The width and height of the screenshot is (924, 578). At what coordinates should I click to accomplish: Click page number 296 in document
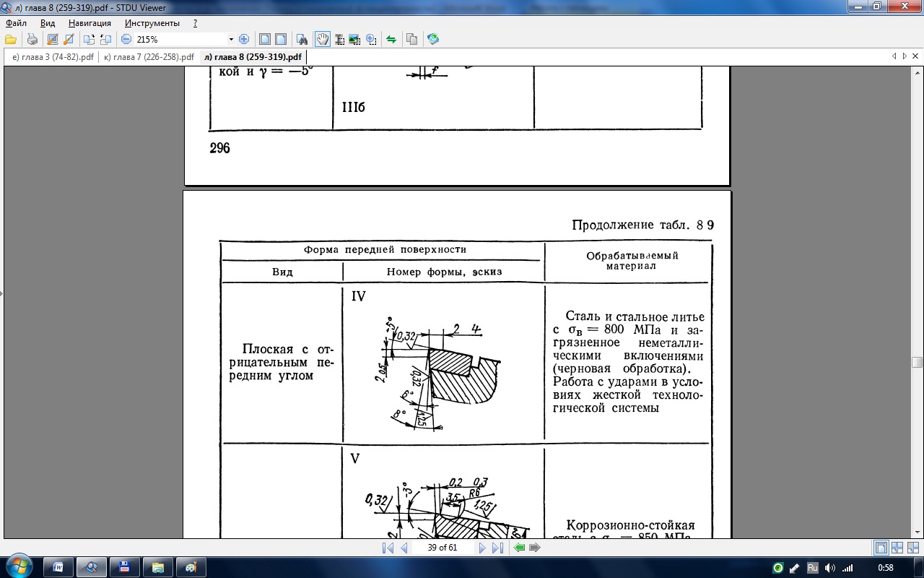(x=219, y=148)
